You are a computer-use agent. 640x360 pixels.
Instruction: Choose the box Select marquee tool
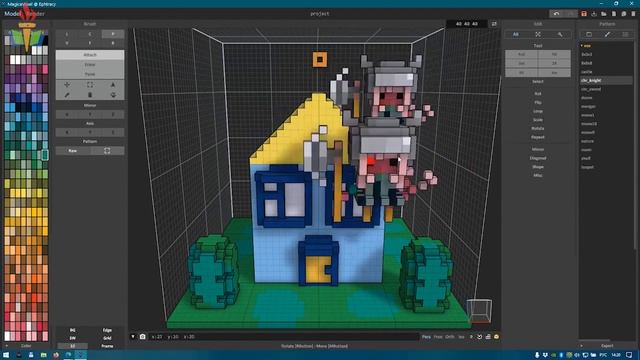point(90,85)
